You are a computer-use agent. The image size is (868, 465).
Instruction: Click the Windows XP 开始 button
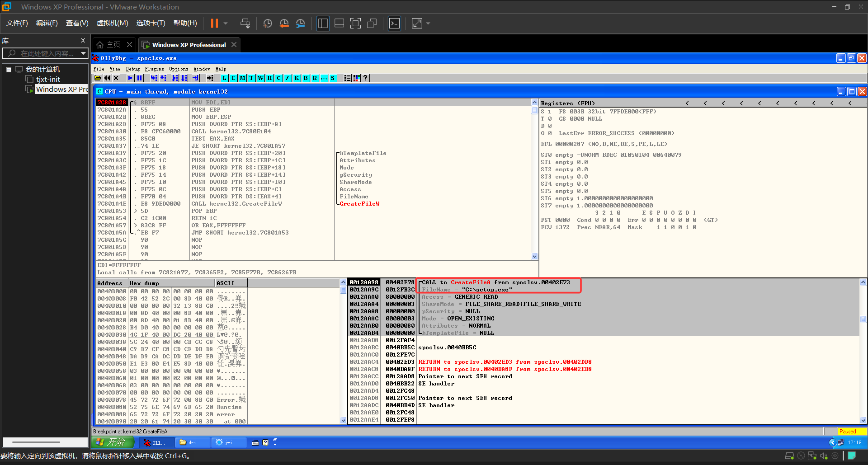pyautogui.click(x=113, y=442)
